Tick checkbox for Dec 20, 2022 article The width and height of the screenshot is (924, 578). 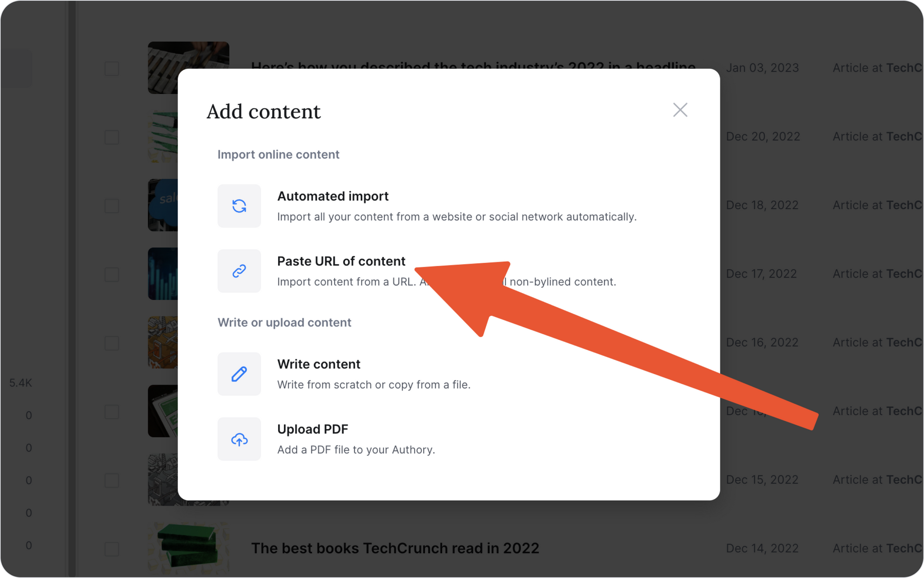click(x=112, y=137)
